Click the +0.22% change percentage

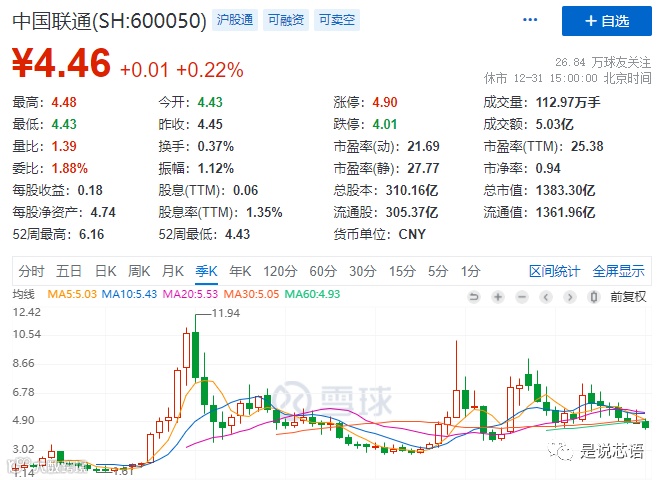click(x=210, y=70)
